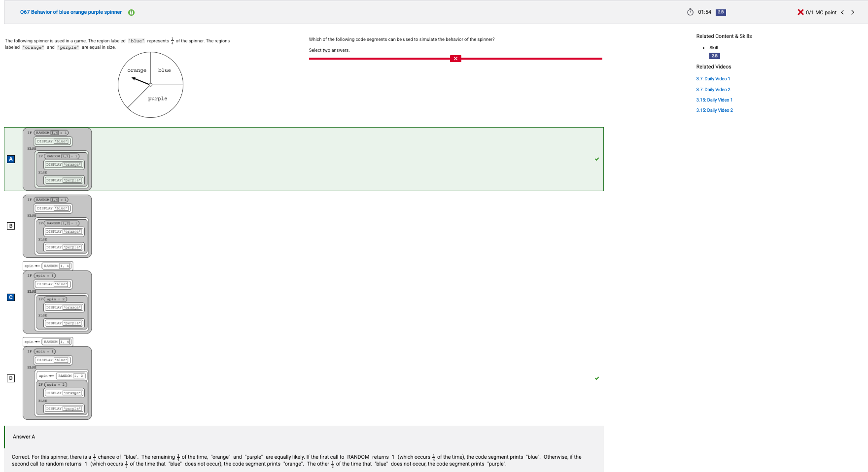Click the stopwatch timer icon
Viewport: 868px width, 472px height.
(x=691, y=12)
